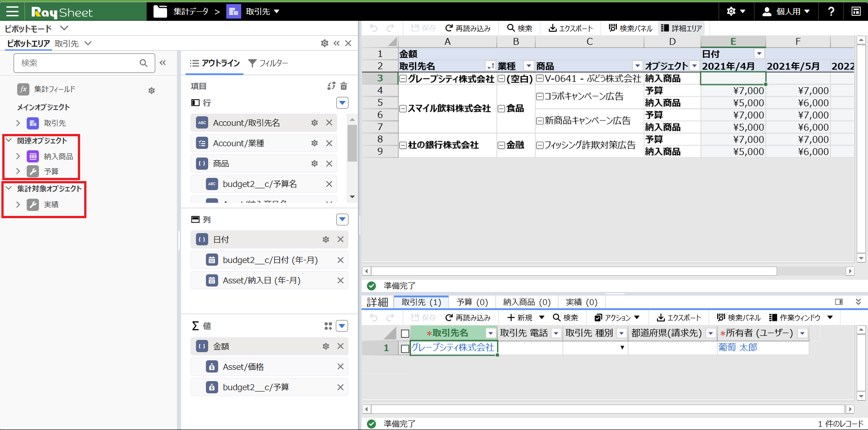Open settings for 日付 column field
The height and width of the screenshot is (430, 868).
[326, 239]
